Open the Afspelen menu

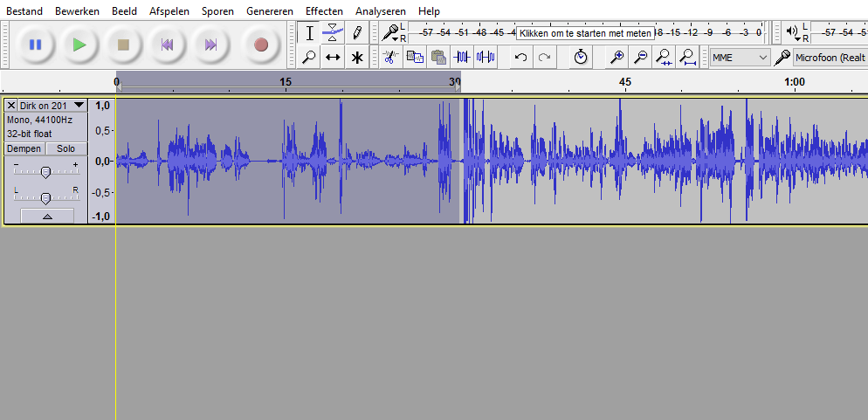tap(169, 11)
